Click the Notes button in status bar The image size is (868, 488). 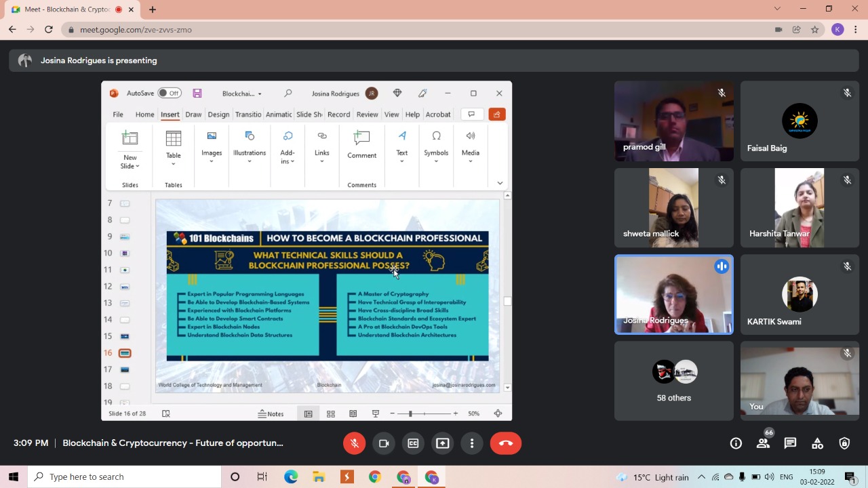[x=271, y=413]
